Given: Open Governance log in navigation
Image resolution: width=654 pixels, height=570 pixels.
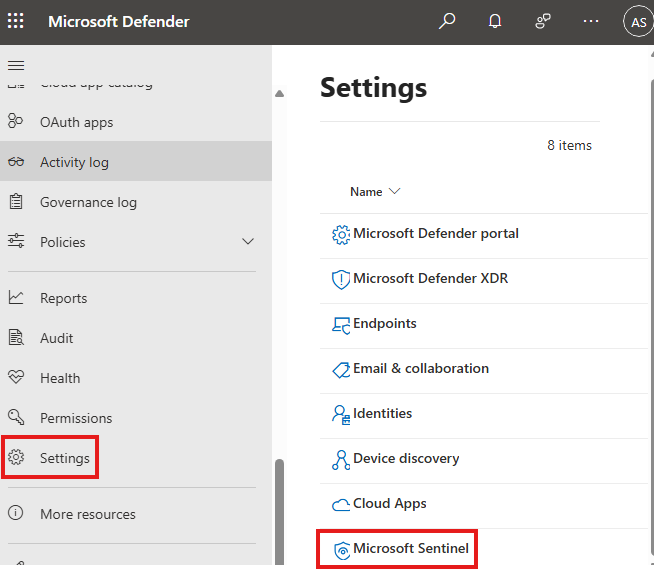Looking at the screenshot, I should pos(88,202).
